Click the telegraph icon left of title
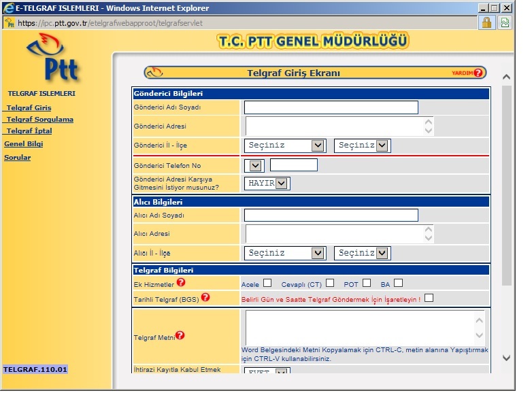The height and width of the screenshot is (395, 532). pos(155,73)
